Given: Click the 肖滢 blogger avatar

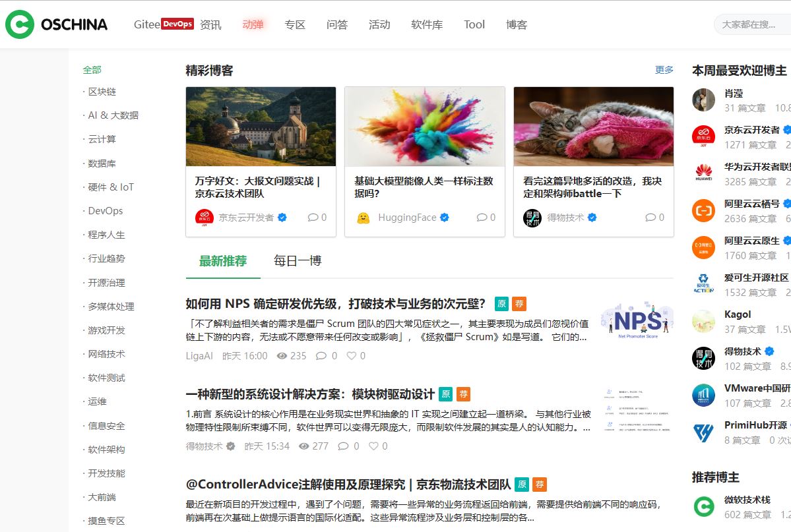Looking at the screenshot, I should (704, 100).
